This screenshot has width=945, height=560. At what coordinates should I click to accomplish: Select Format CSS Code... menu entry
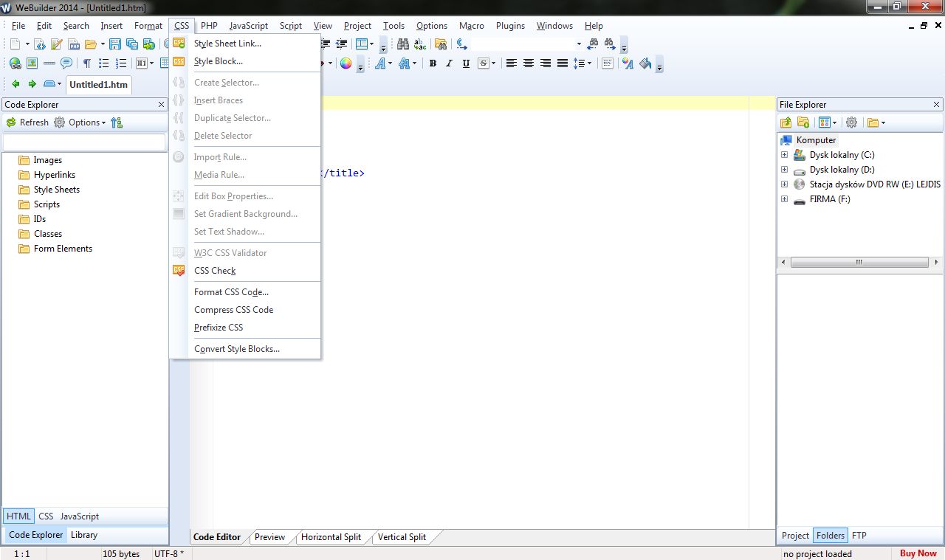pos(231,292)
